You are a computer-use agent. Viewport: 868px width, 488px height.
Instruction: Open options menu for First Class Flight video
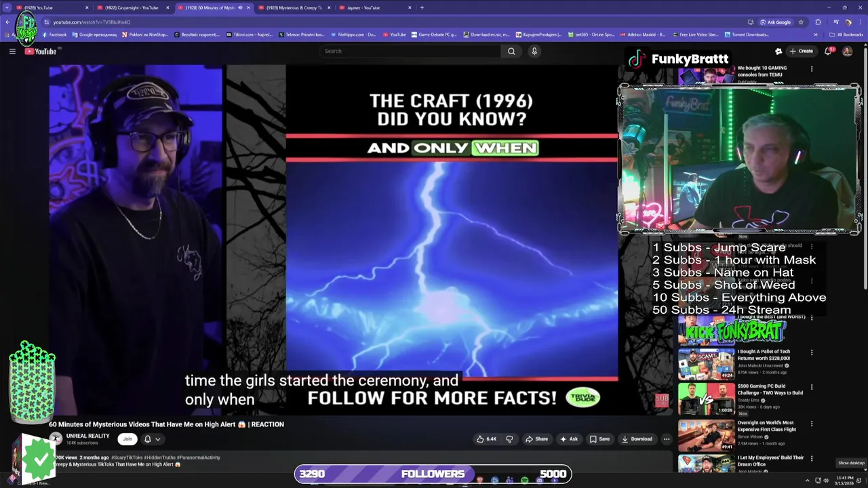812,424
